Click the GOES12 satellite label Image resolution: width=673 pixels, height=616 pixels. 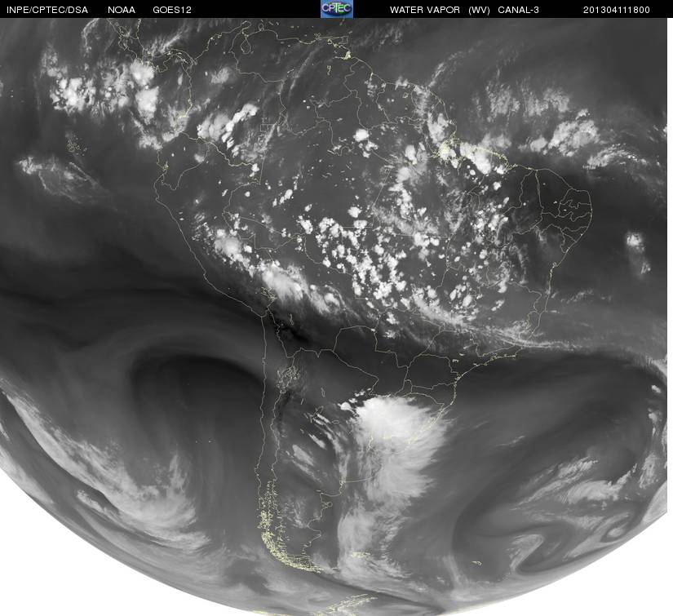pyautogui.click(x=172, y=10)
